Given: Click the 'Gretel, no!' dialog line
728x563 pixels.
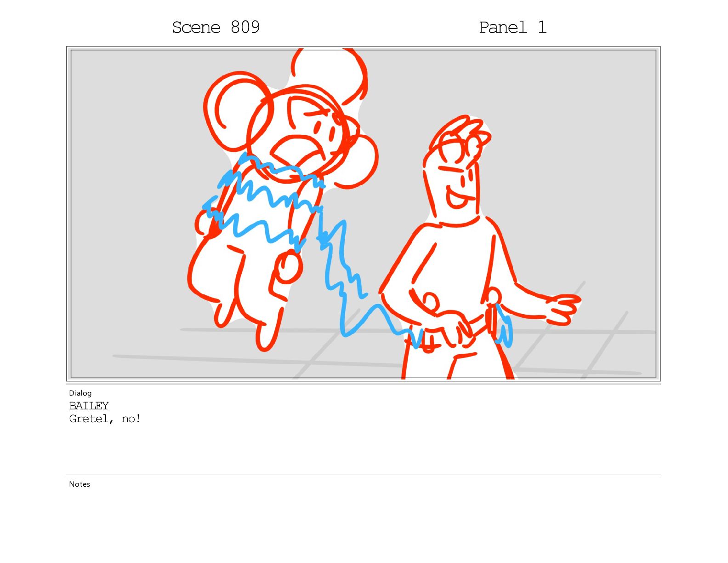Looking at the screenshot, I should [105, 419].
